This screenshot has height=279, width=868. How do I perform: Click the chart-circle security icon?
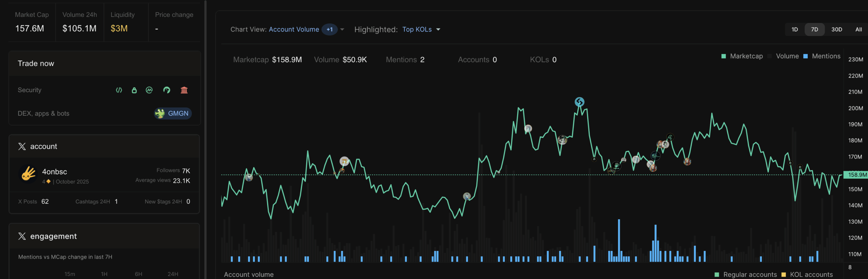(149, 90)
